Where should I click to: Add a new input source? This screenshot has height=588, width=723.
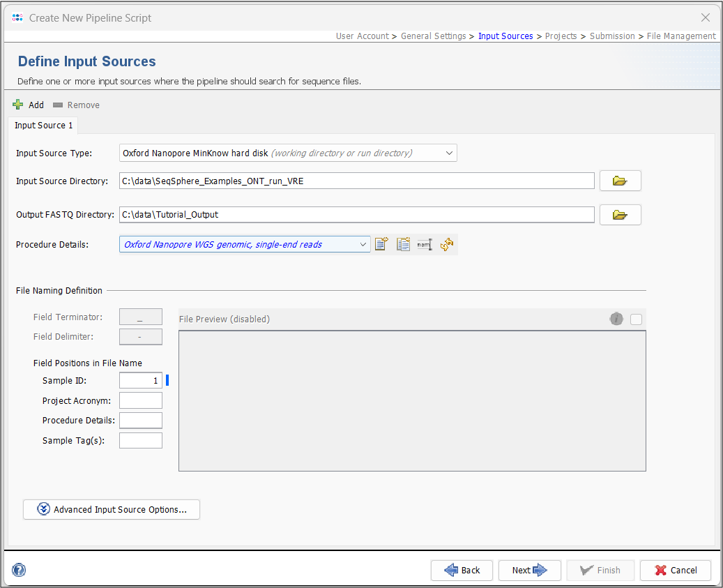click(28, 105)
